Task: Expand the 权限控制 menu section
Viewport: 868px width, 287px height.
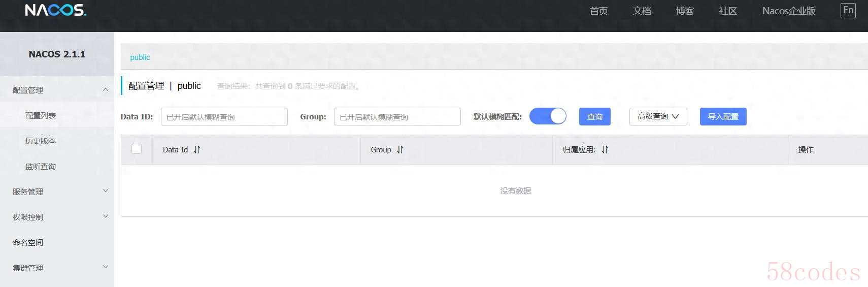Action: (x=57, y=217)
